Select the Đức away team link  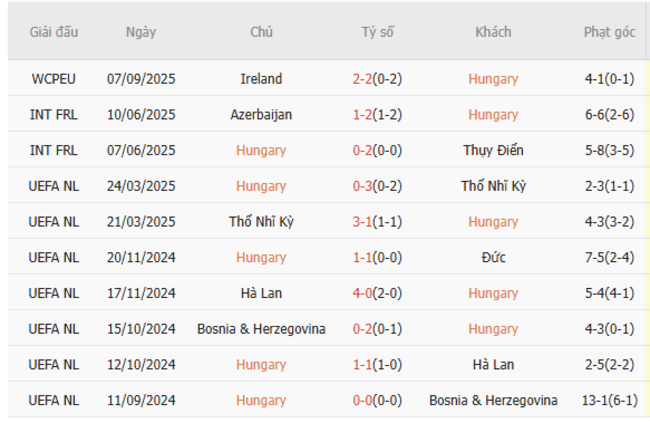[x=493, y=258]
